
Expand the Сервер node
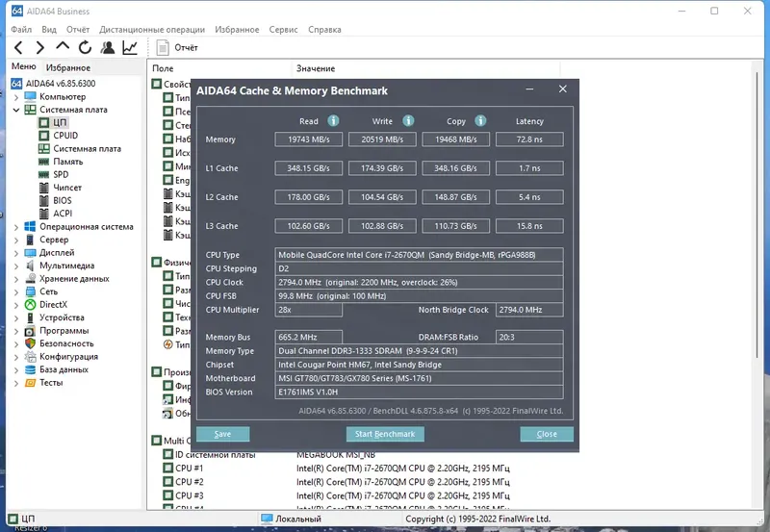click(x=16, y=240)
